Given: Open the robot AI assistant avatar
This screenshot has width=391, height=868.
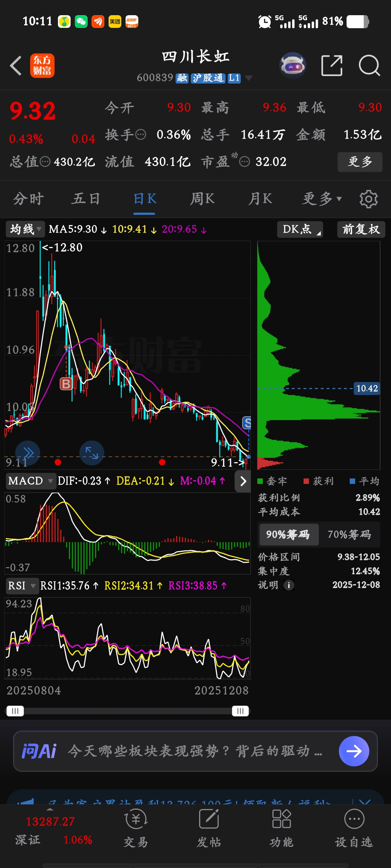Looking at the screenshot, I should coord(293,65).
